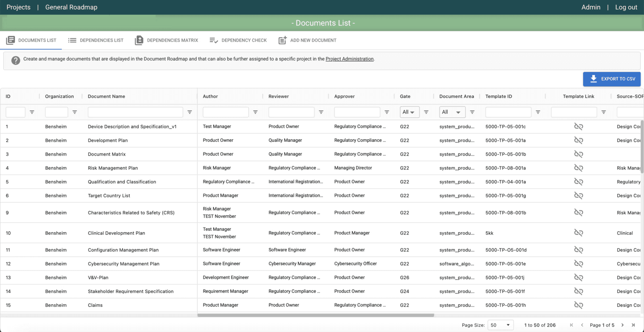Open filter menu for ID column
Screen dimensions: 644x332
click(x=32, y=112)
